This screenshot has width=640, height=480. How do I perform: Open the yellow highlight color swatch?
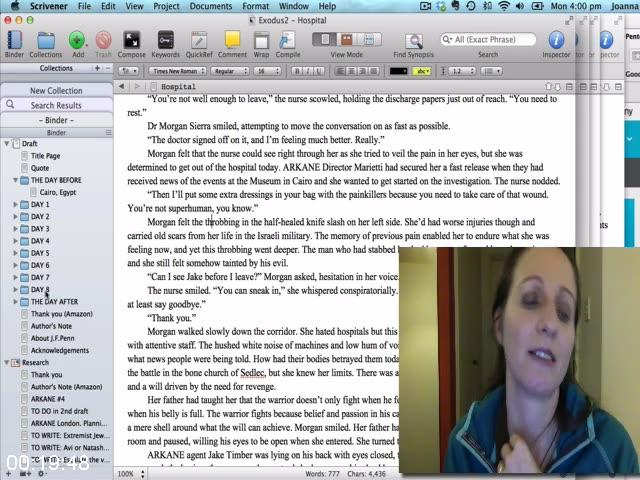(x=422, y=71)
